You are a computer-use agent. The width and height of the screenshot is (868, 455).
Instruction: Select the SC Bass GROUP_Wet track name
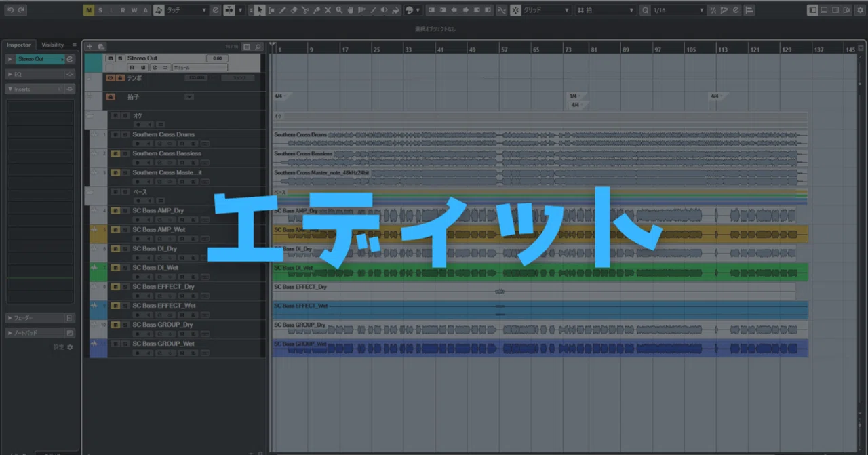163,344
